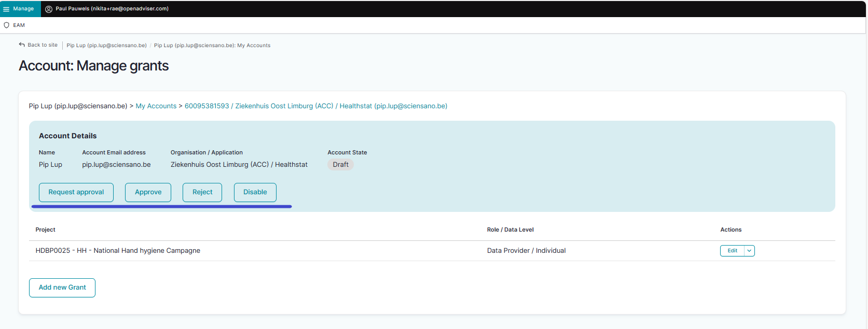Go to the first Pip Lup top breadcrumb
This screenshot has width=868, height=329.
click(106, 46)
